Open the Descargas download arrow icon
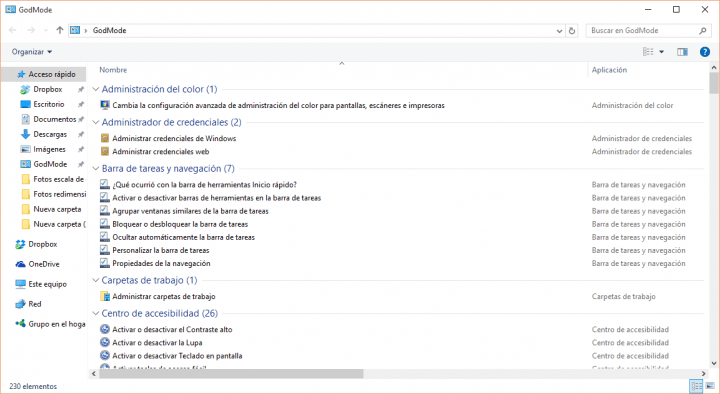The image size is (720, 394). click(25, 135)
